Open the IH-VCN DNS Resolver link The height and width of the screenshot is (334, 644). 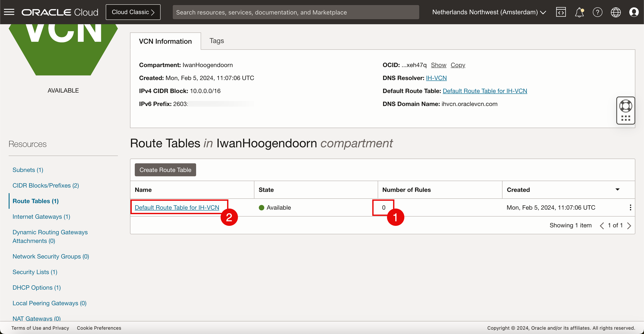click(436, 78)
